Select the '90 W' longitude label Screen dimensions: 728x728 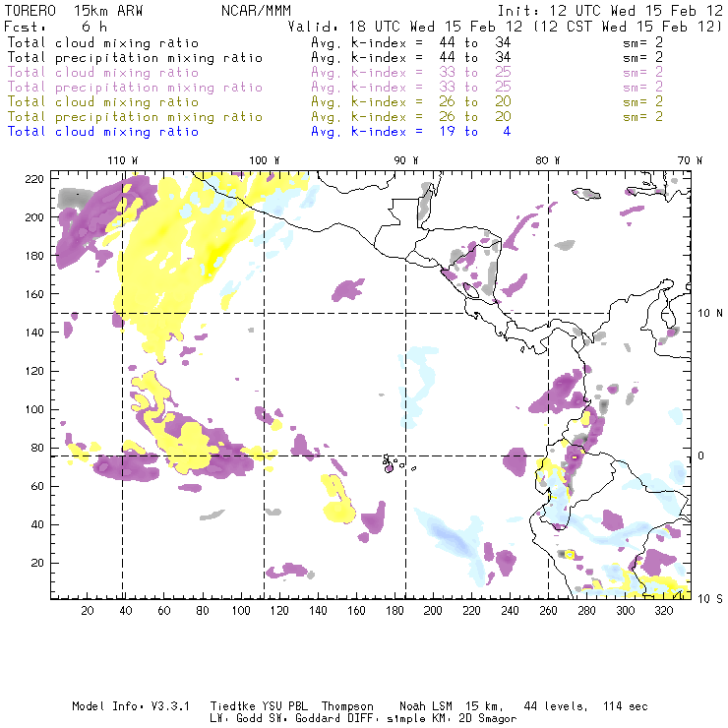coord(406,160)
